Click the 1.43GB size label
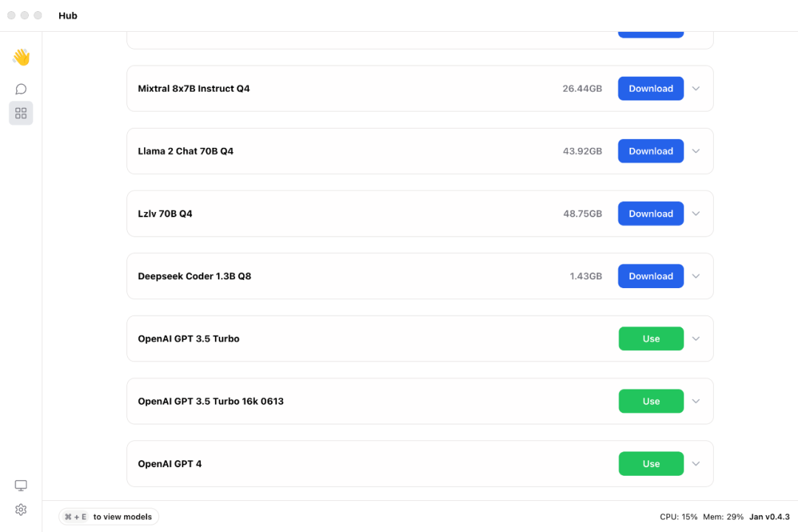The width and height of the screenshot is (798, 532). click(585, 276)
